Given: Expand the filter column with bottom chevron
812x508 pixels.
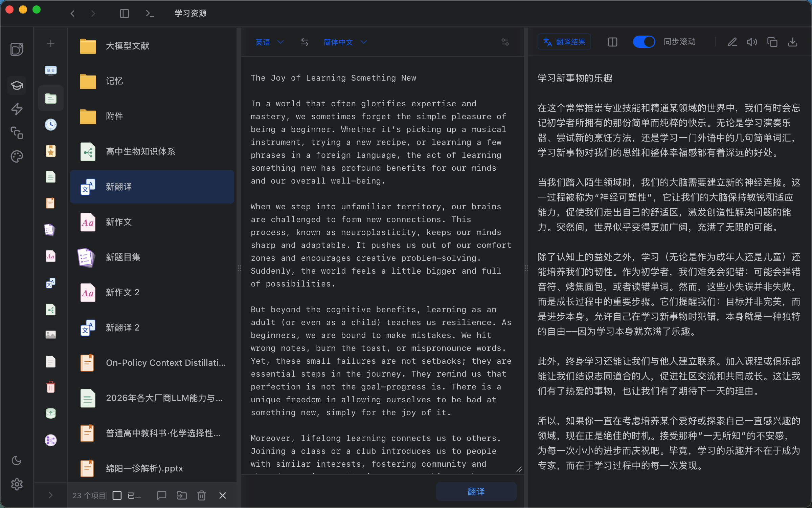Looking at the screenshot, I should (x=51, y=495).
